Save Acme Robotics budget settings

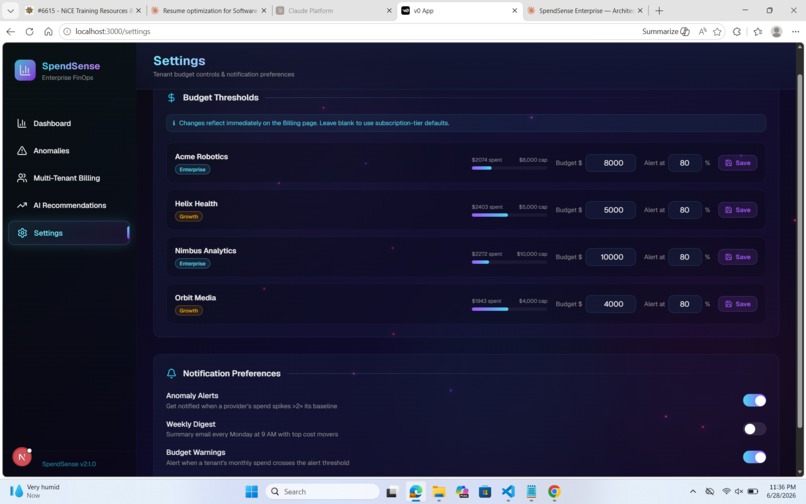click(x=737, y=163)
